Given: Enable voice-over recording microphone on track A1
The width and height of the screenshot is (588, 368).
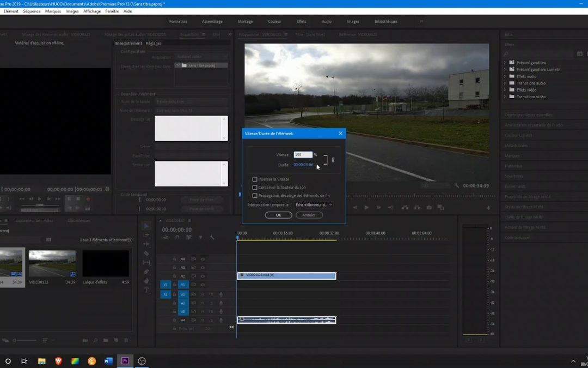Looking at the screenshot, I should (220, 295).
